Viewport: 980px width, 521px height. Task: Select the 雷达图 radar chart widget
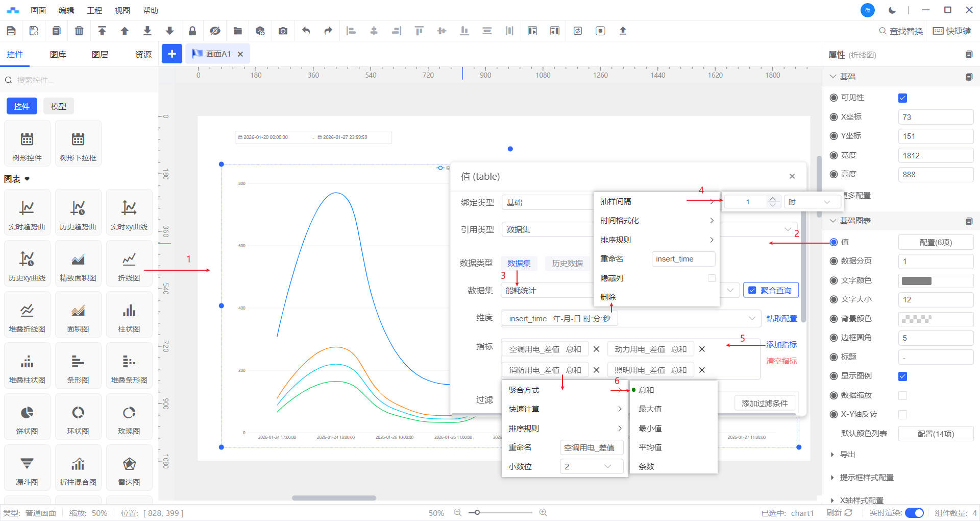click(129, 468)
